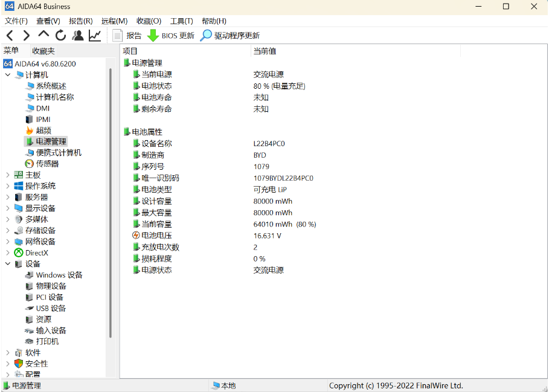This screenshot has width=552, height=392.
Task: Click the 项目 column header
Action: 185,51
